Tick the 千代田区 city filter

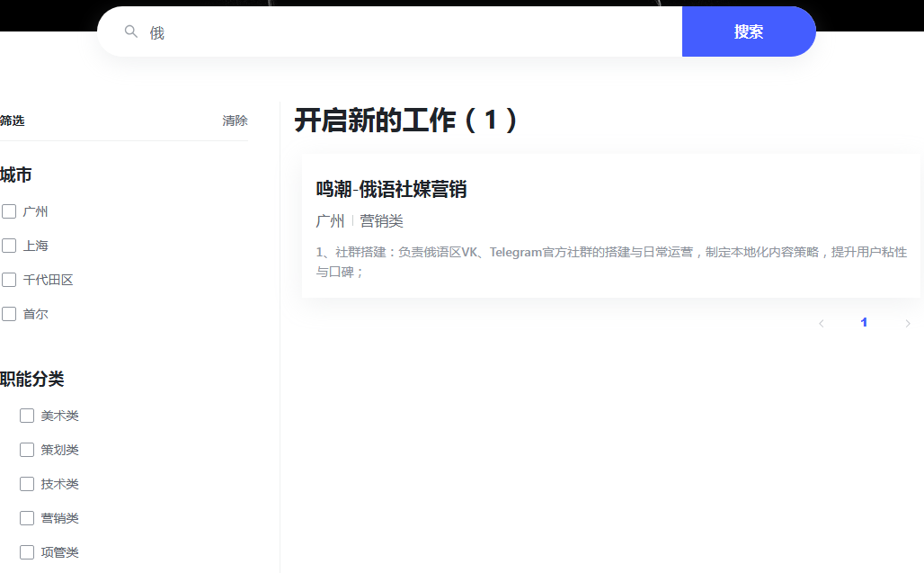(9, 280)
